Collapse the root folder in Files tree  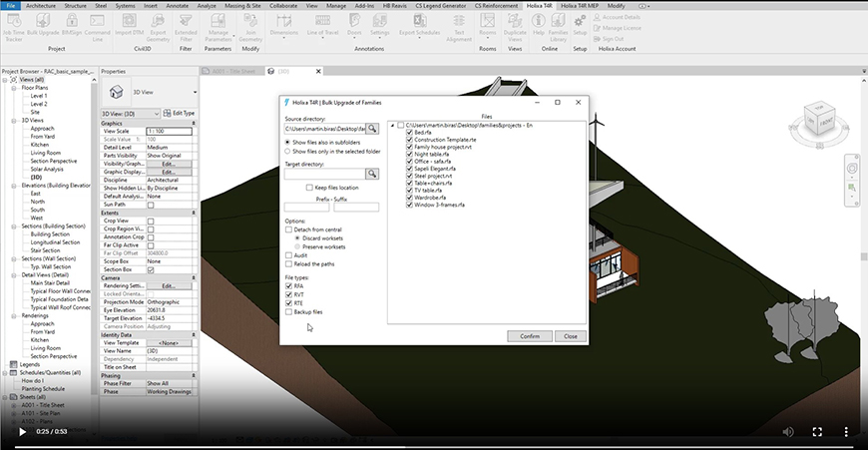coord(392,126)
